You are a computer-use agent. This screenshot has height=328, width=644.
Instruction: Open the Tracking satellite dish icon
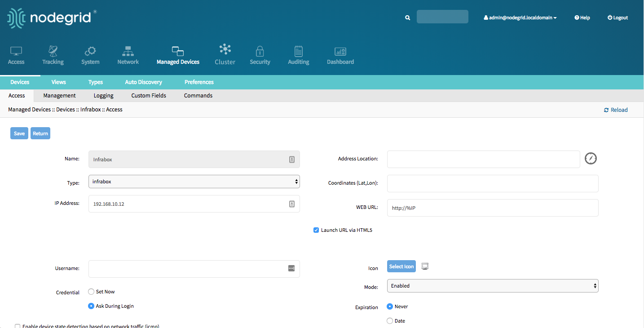click(53, 51)
